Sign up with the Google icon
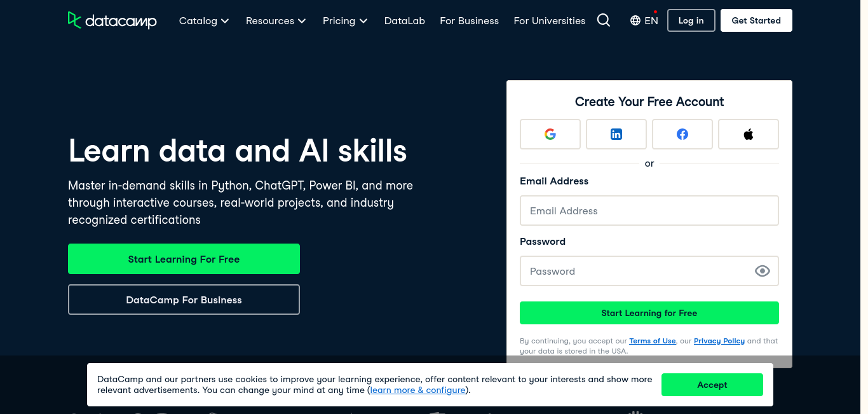 (x=550, y=134)
